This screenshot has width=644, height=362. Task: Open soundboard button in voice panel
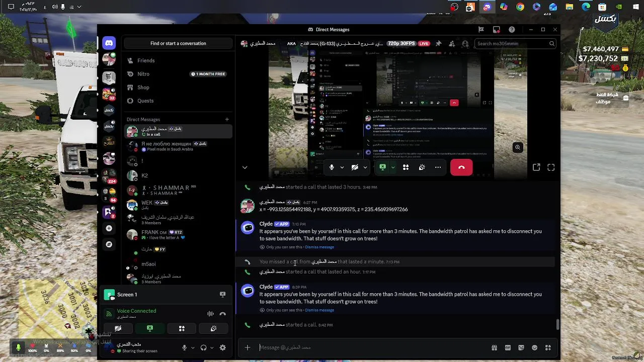pyautogui.click(x=214, y=328)
